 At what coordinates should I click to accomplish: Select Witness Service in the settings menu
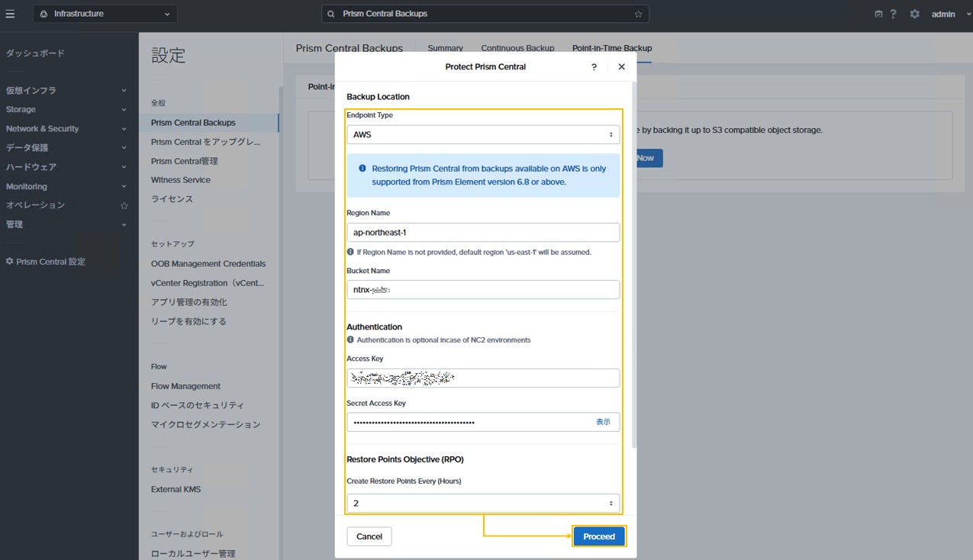pos(181,179)
